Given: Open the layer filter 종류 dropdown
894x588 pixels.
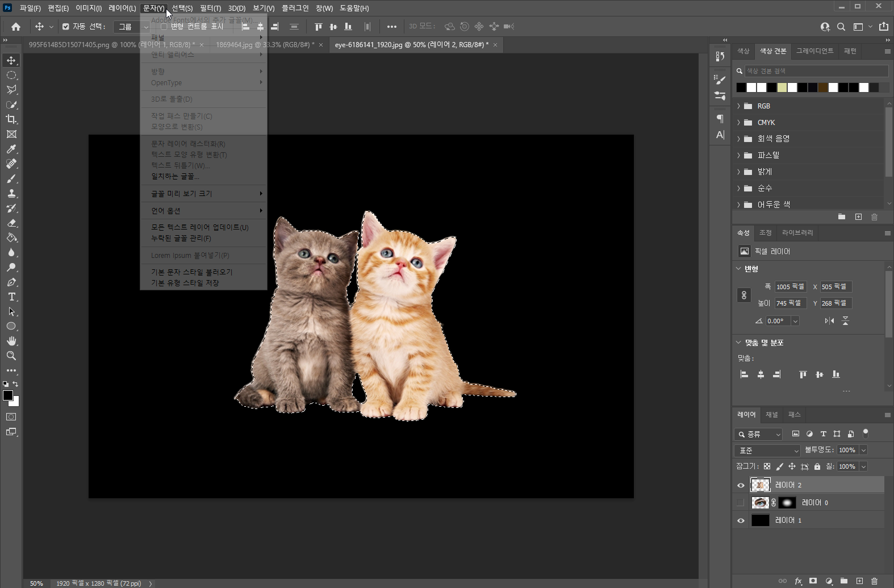Looking at the screenshot, I should 758,434.
